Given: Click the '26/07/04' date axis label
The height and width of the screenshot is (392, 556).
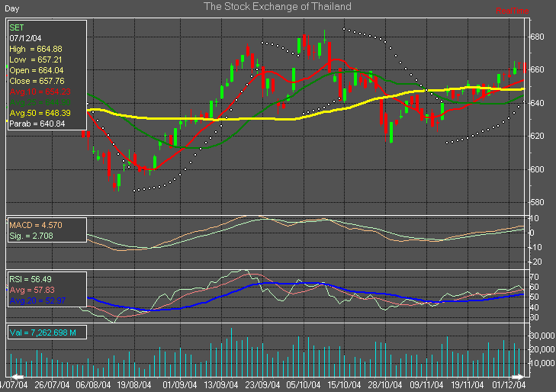Looking at the screenshot, I should [52, 385].
